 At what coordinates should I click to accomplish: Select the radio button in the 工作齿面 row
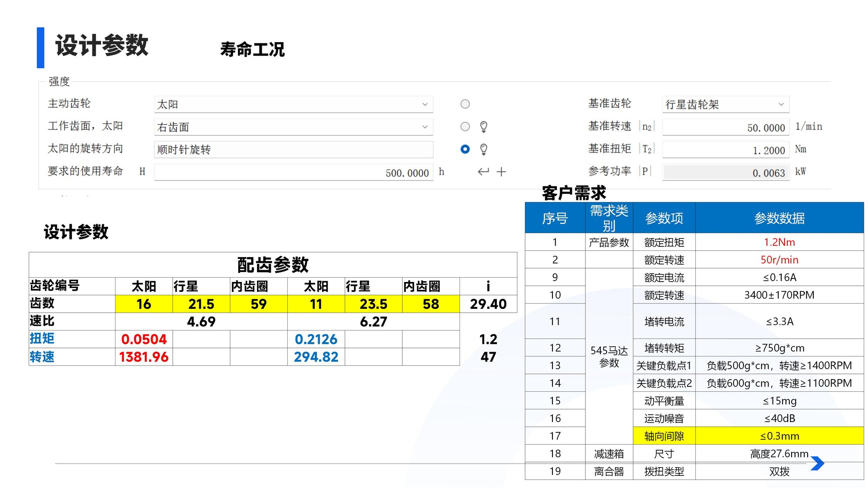coord(465,127)
